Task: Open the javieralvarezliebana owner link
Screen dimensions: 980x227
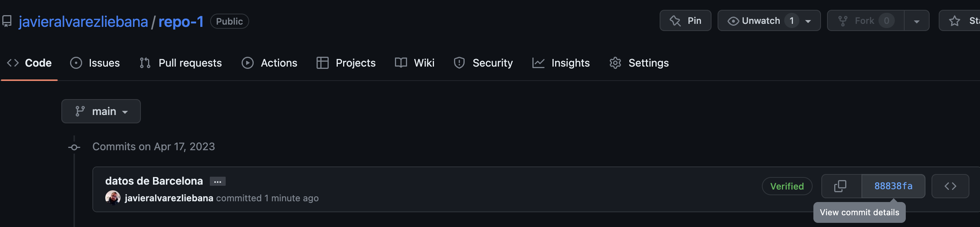Action: tap(83, 22)
